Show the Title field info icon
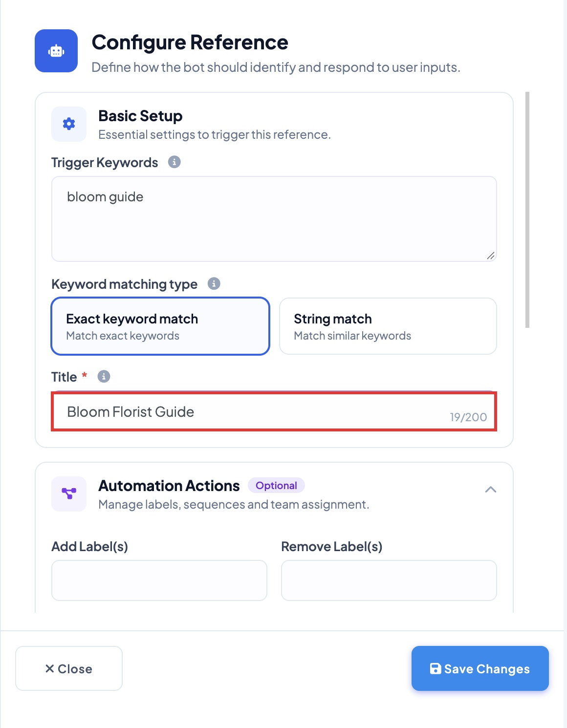Screen dimensions: 567x728 click(x=104, y=376)
